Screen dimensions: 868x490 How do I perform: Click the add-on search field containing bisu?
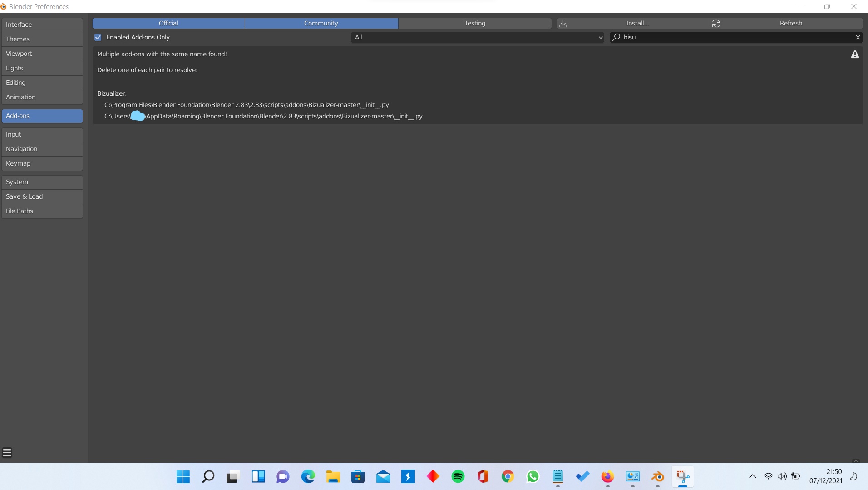tap(736, 37)
